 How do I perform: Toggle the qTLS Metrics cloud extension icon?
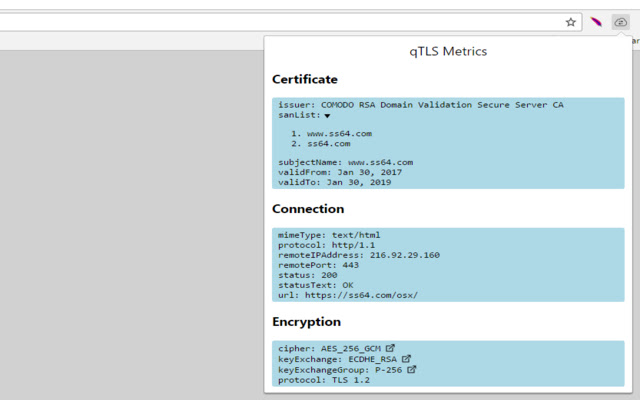click(x=620, y=22)
